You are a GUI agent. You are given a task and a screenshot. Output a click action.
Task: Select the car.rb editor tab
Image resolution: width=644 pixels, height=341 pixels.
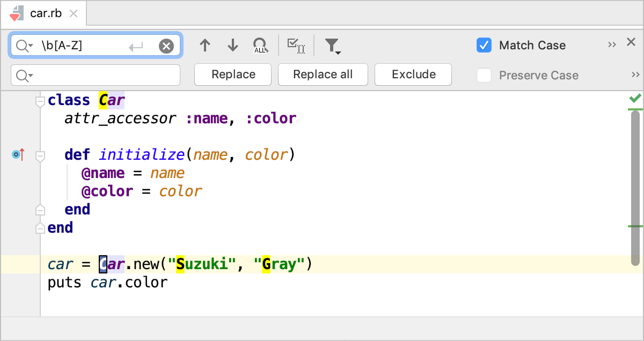(46, 13)
